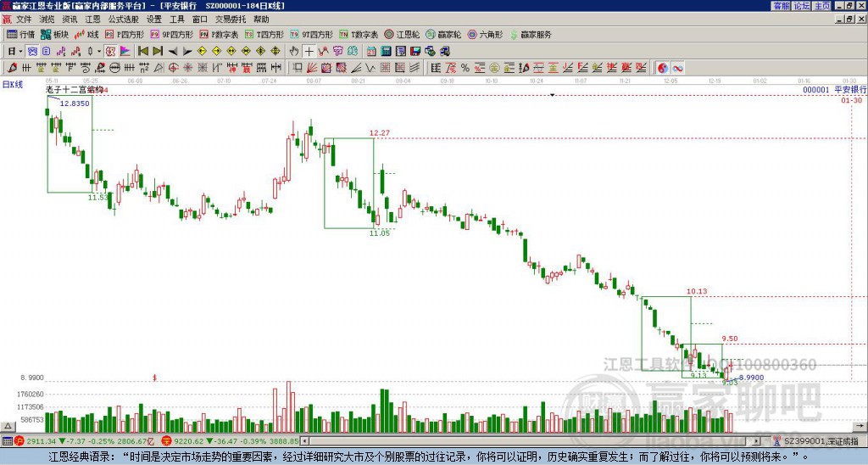Open the 9T四方形 tool
This screenshot has height=465, width=868.
click(x=311, y=34)
